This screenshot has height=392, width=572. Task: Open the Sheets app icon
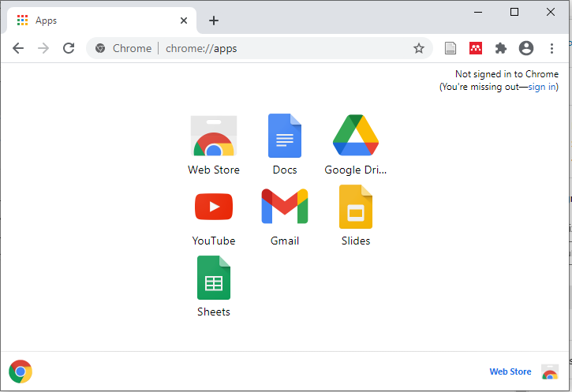[x=214, y=278]
